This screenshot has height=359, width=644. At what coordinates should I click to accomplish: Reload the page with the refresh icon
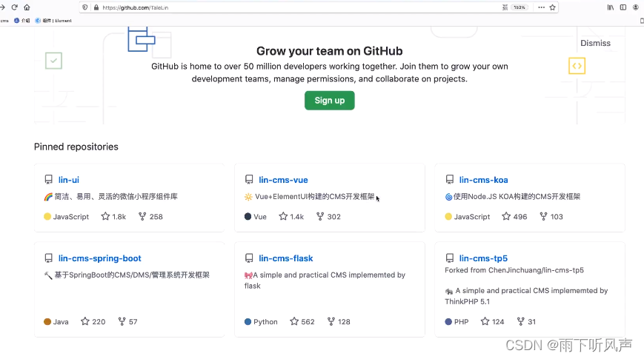pos(14,7)
